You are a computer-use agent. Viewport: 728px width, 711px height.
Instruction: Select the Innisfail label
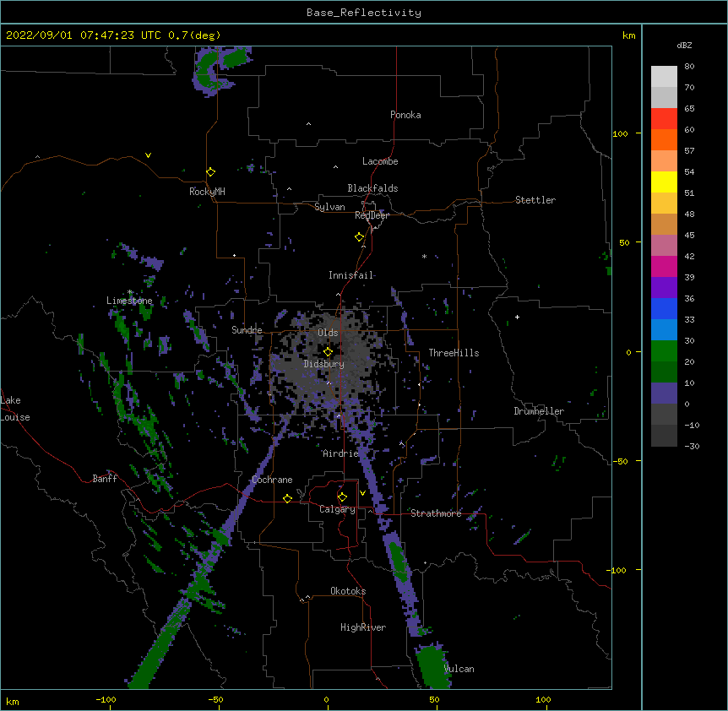350,275
